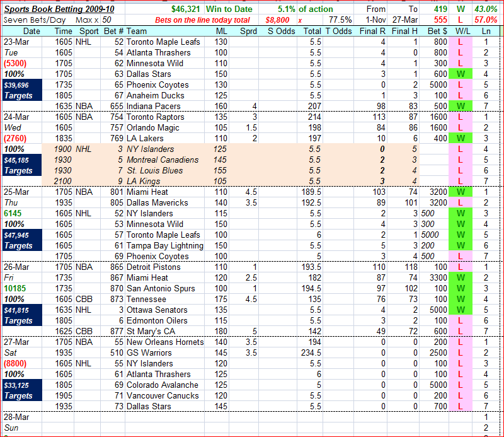Select the 27-Mar date cell
The height and width of the screenshot is (437, 504).
tap(22, 342)
